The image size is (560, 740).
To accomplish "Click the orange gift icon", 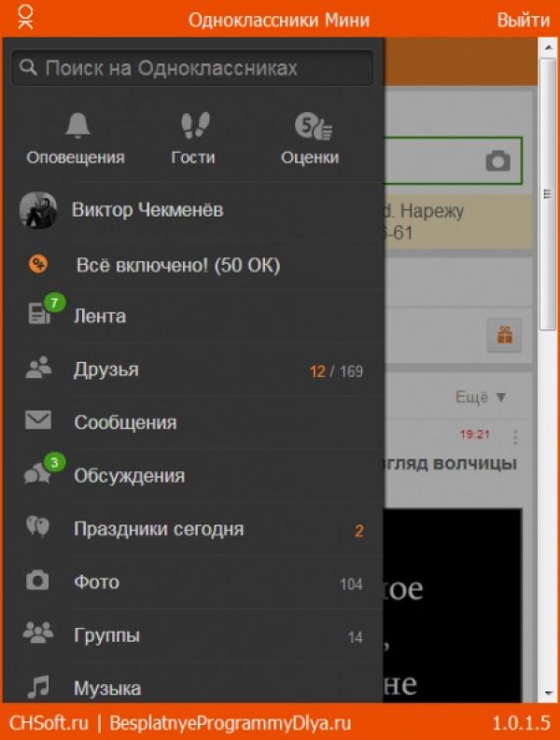I will click(x=504, y=335).
